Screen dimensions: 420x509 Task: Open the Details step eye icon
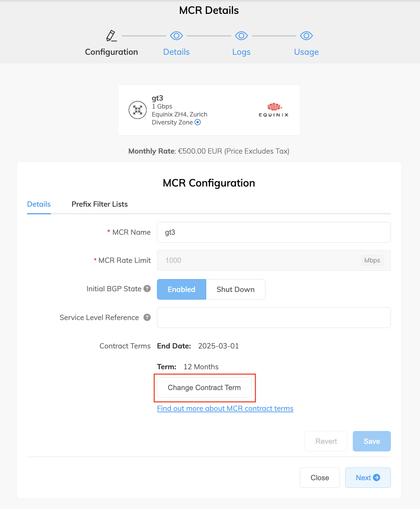click(x=176, y=36)
